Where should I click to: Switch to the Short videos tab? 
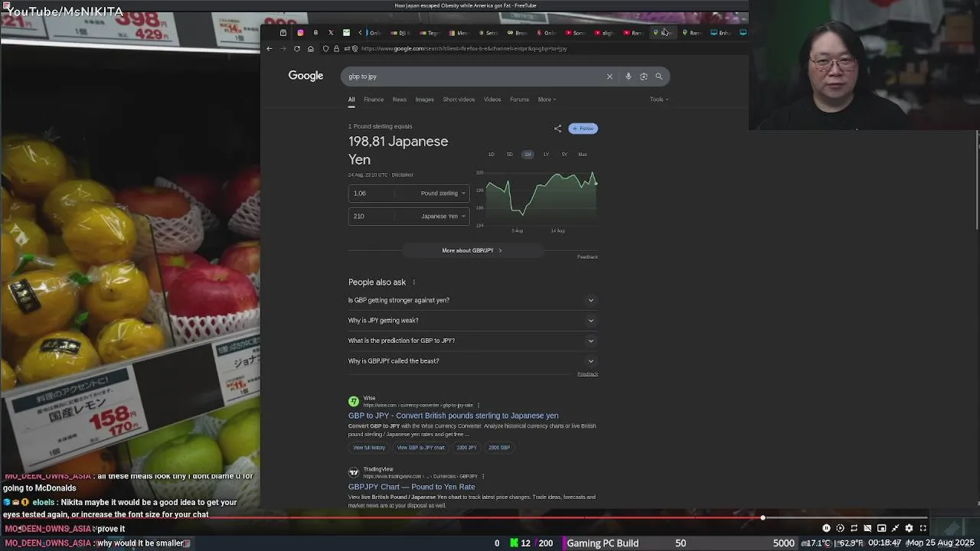click(x=459, y=99)
